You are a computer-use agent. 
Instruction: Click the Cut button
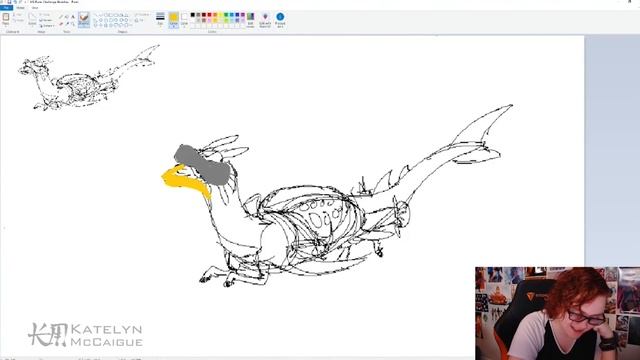[18, 15]
